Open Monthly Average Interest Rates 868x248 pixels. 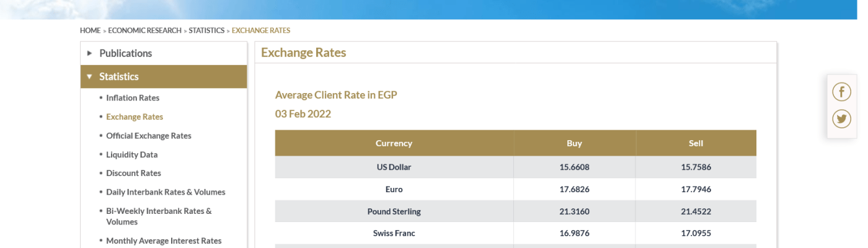(164, 241)
